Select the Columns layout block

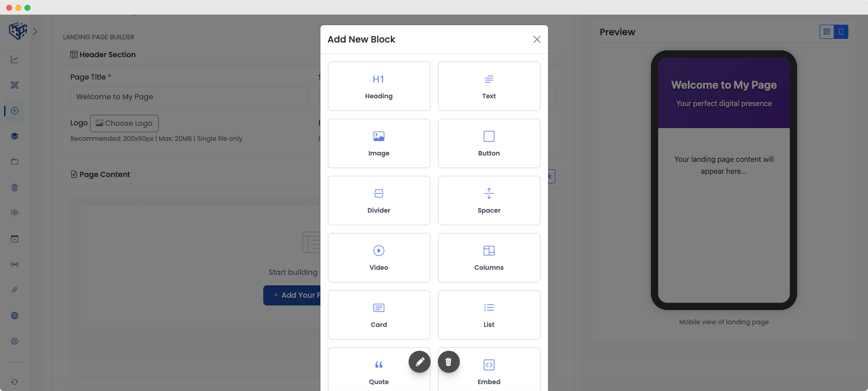pos(489,257)
